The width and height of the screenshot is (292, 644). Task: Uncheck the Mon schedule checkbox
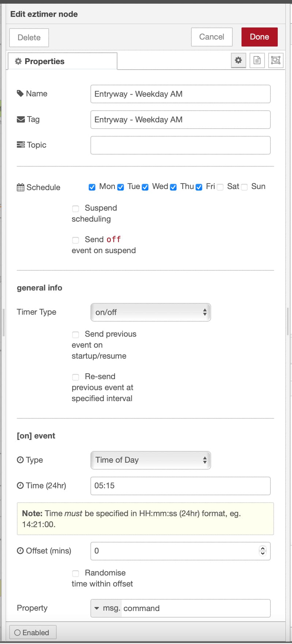(92, 187)
